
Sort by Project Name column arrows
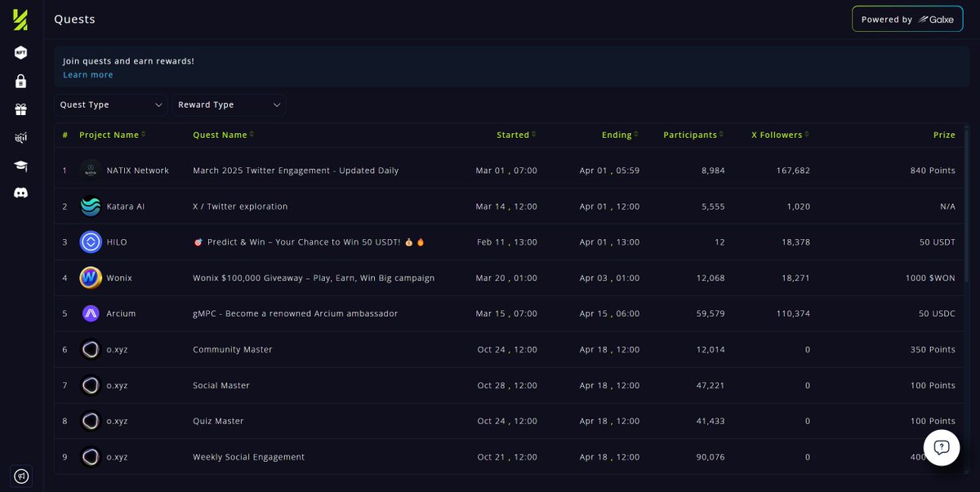point(144,135)
